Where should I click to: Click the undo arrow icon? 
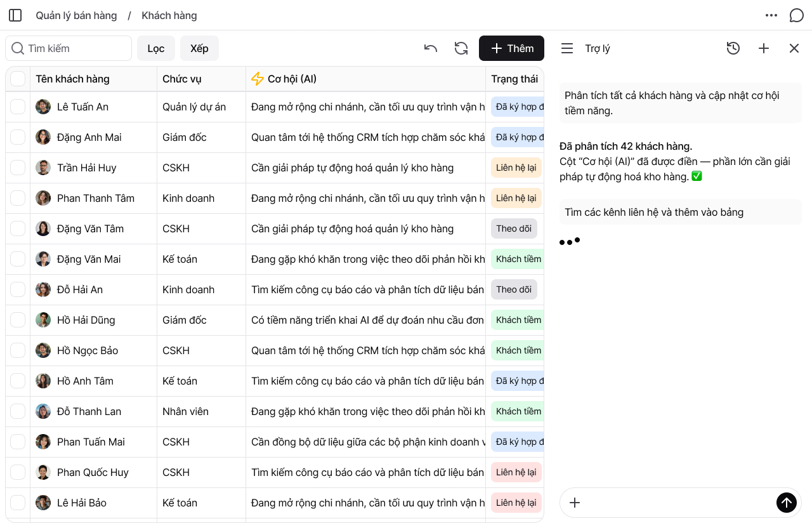tap(431, 48)
